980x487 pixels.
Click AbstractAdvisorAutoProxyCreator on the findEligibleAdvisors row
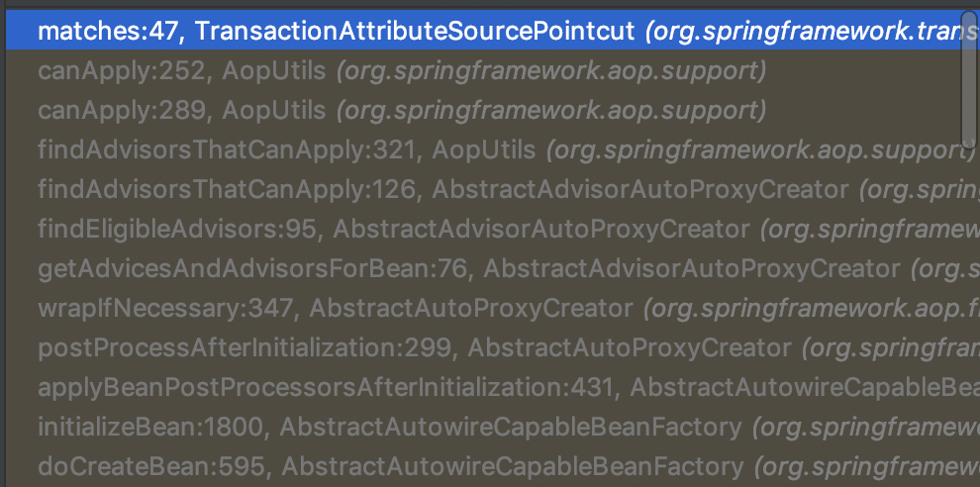540,230
